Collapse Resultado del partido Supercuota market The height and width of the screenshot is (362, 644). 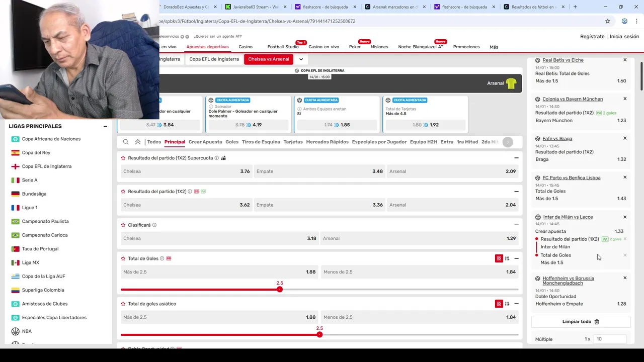click(x=516, y=158)
